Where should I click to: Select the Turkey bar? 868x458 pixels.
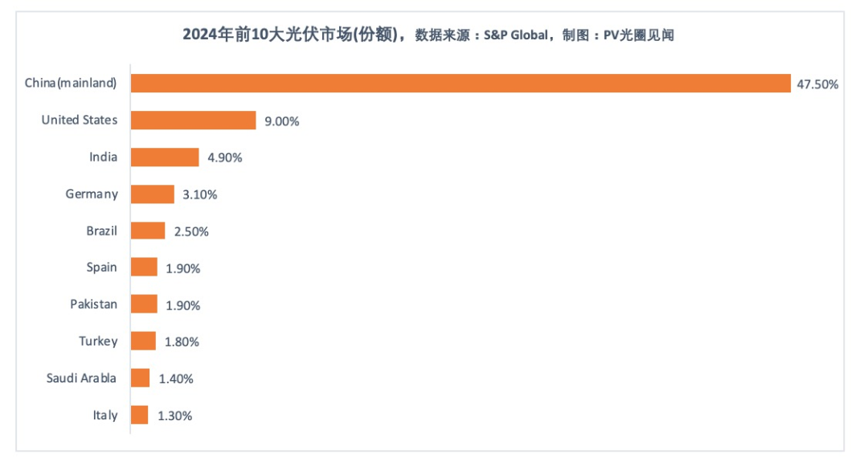click(143, 341)
